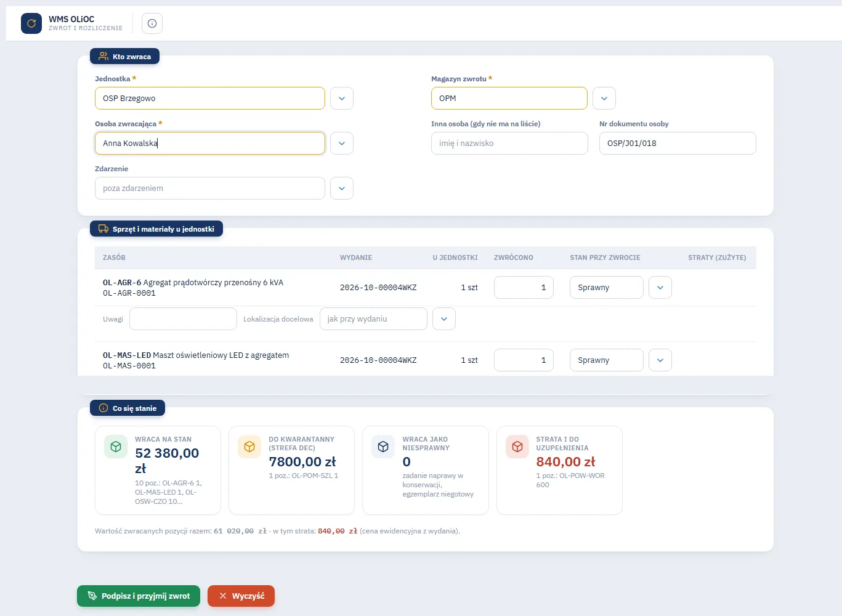Click the STRATY (ZUŻYTE) column header

point(717,257)
